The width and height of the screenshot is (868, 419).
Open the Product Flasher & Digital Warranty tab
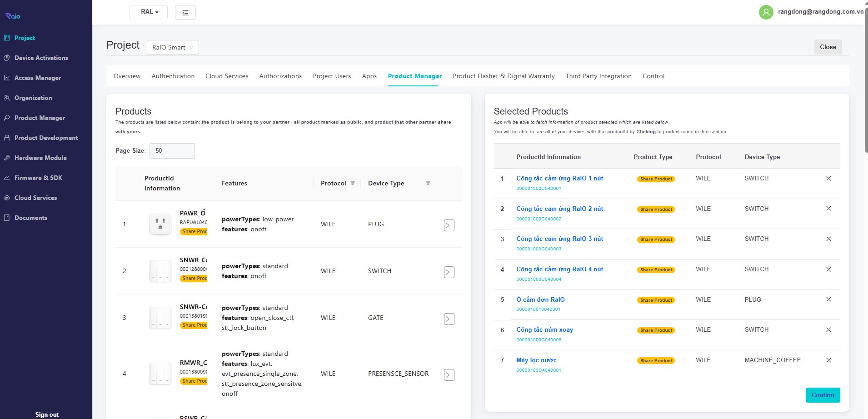point(504,76)
